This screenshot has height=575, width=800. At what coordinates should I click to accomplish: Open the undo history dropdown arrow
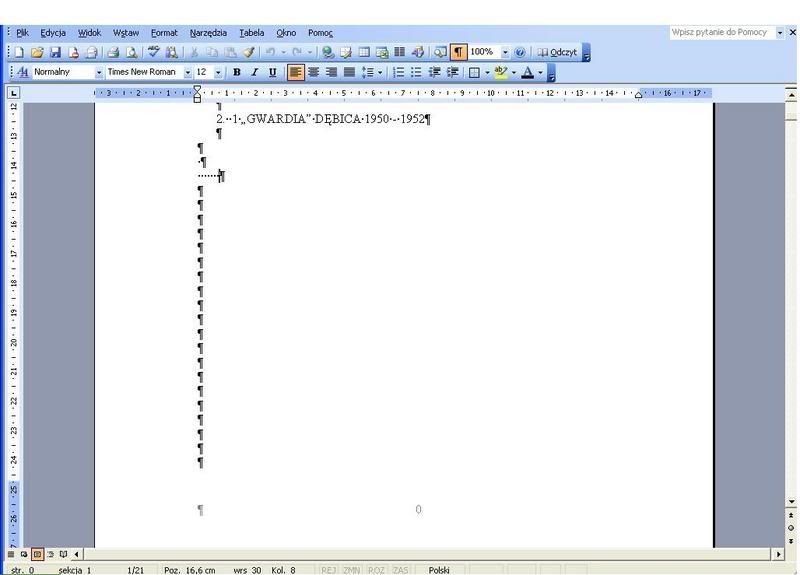(x=284, y=52)
